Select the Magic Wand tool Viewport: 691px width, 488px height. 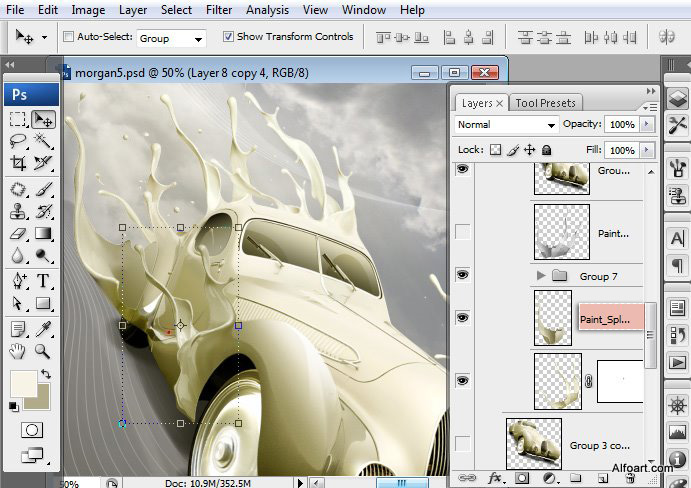tap(44, 141)
